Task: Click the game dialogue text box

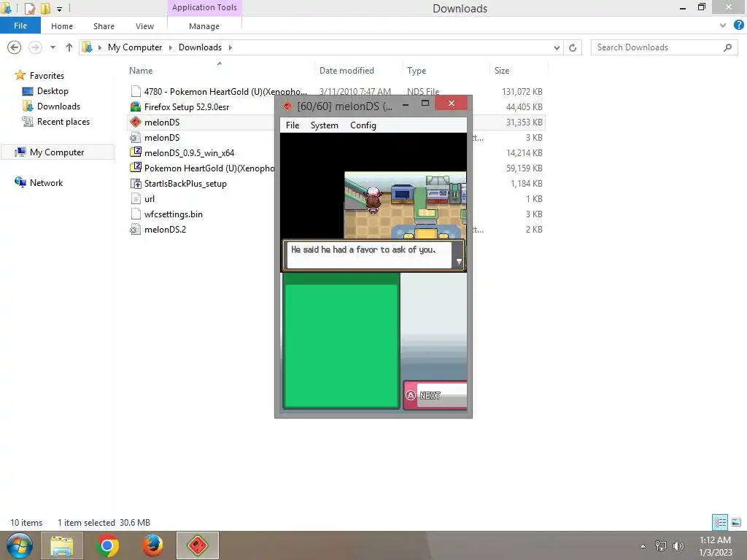Action: [x=373, y=255]
